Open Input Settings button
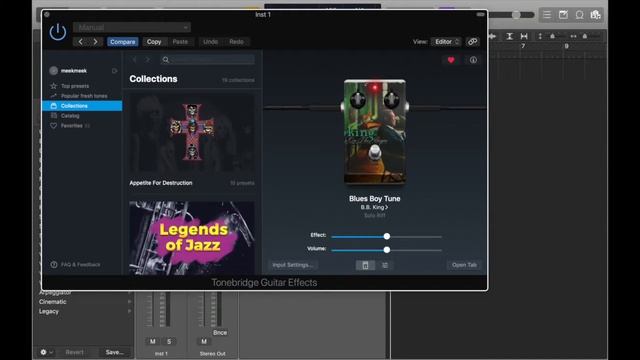The height and width of the screenshot is (360, 640). click(x=293, y=265)
